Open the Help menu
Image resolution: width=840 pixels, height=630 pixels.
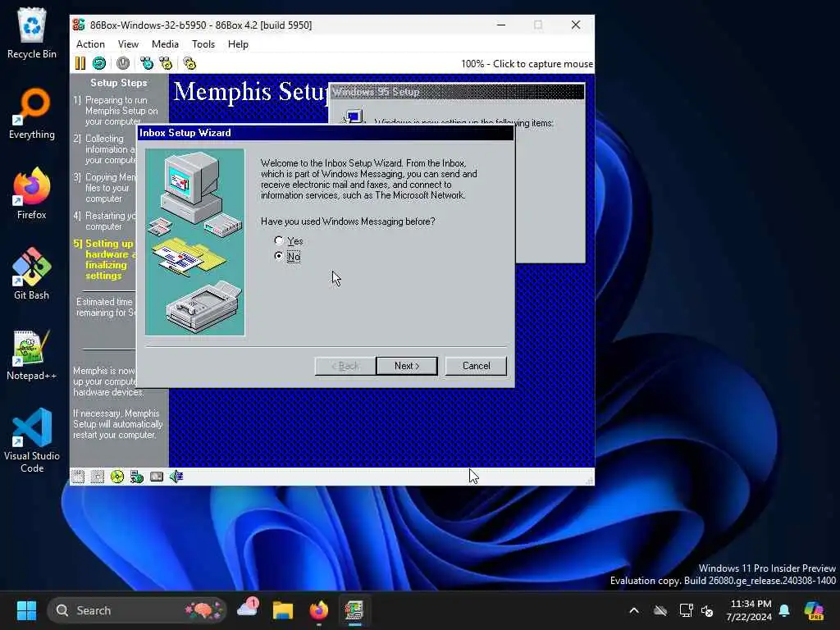click(x=238, y=44)
